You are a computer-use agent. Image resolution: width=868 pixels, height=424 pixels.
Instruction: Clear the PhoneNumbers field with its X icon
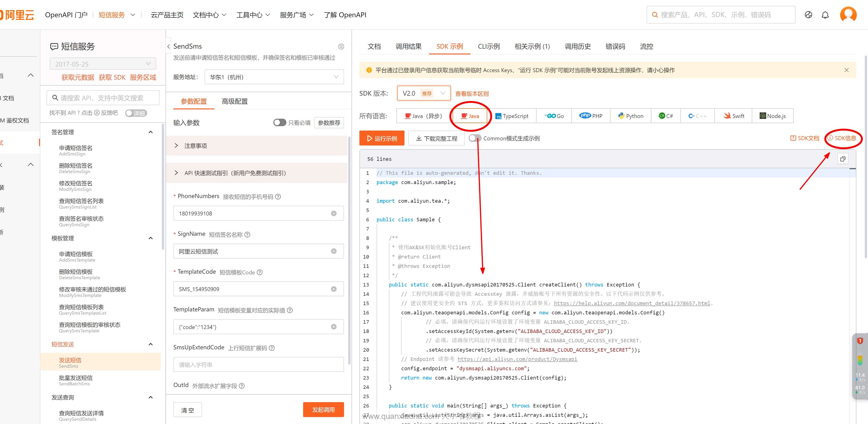tap(334, 214)
